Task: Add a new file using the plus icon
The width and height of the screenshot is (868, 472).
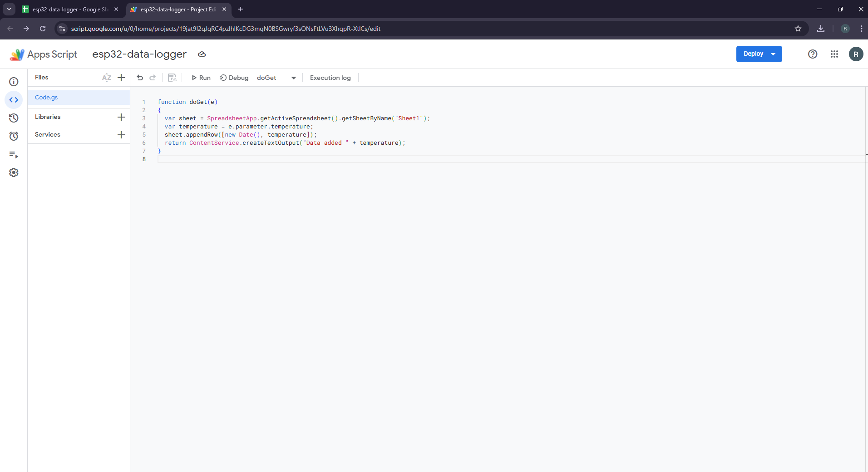Action: (x=121, y=78)
